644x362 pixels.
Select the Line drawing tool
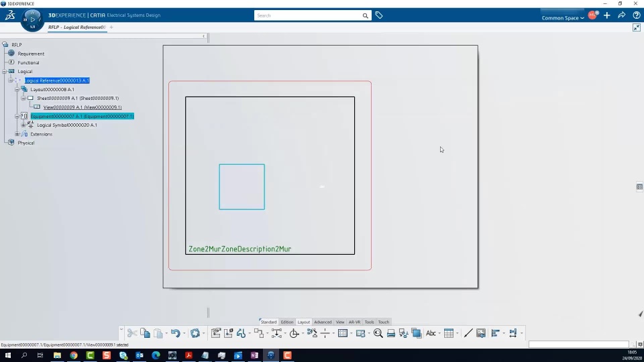tap(468, 333)
